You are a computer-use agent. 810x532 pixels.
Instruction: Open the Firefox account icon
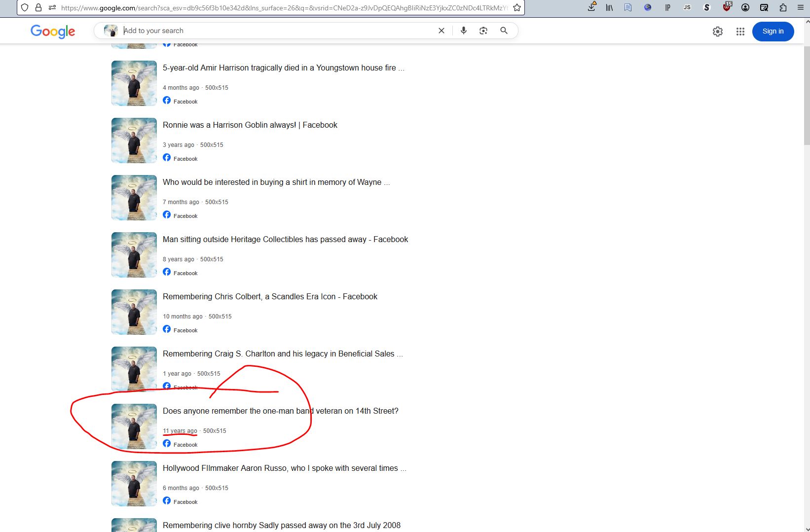[x=745, y=7]
